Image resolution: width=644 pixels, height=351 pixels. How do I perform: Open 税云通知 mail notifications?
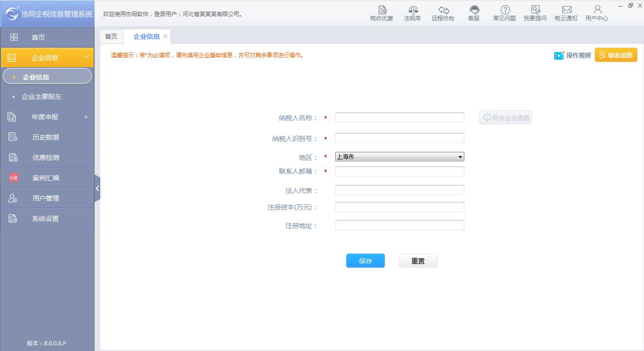[x=566, y=13]
